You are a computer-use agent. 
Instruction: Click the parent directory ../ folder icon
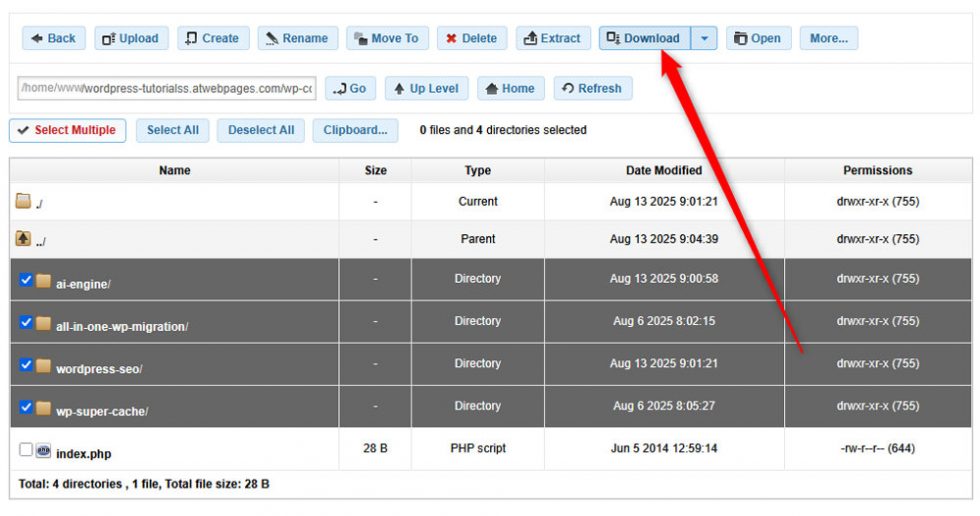coord(23,238)
